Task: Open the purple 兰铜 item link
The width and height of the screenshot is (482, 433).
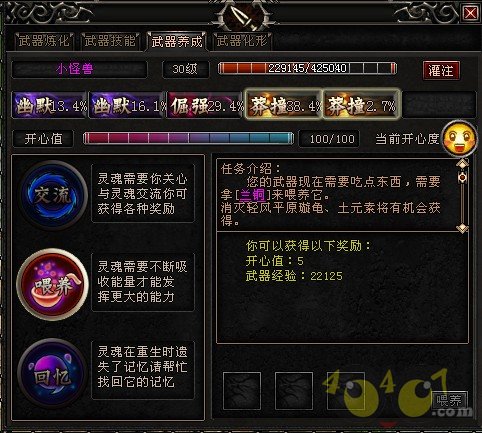Action: [x=252, y=195]
